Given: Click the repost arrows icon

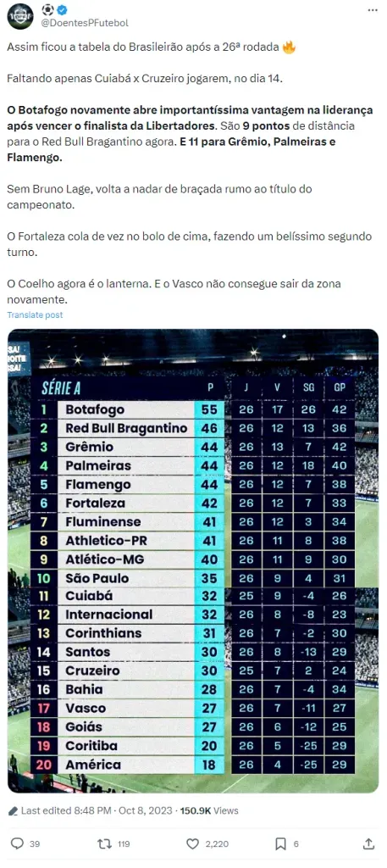Looking at the screenshot, I should coord(104,843).
